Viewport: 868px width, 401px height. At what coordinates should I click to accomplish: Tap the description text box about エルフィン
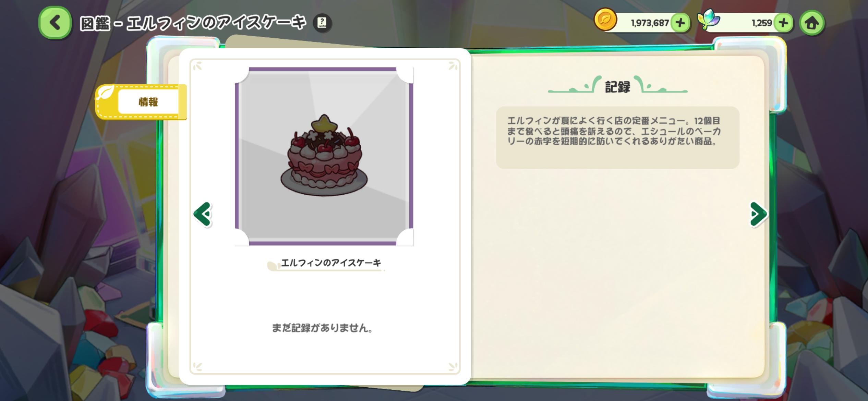(618, 137)
